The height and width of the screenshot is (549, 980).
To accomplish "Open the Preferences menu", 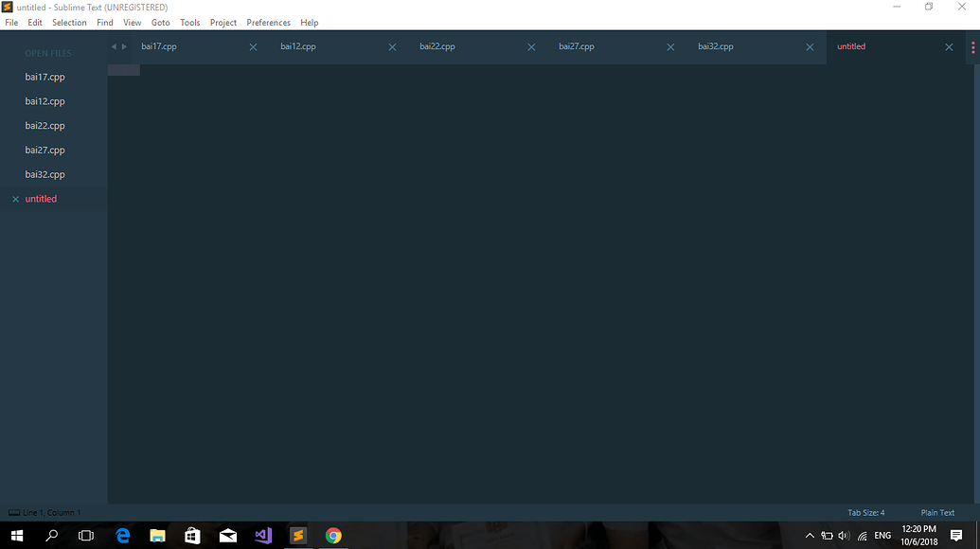I will point(268,22).
